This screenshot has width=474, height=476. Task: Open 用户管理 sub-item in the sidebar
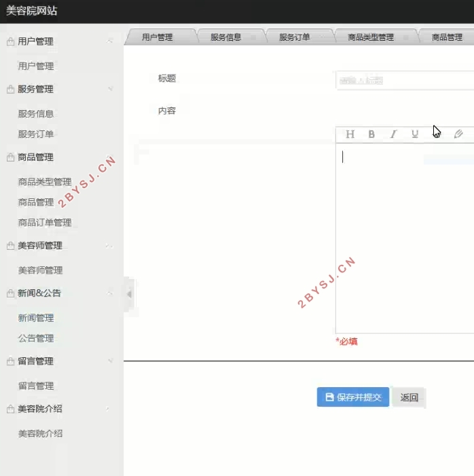coord(36,66)
